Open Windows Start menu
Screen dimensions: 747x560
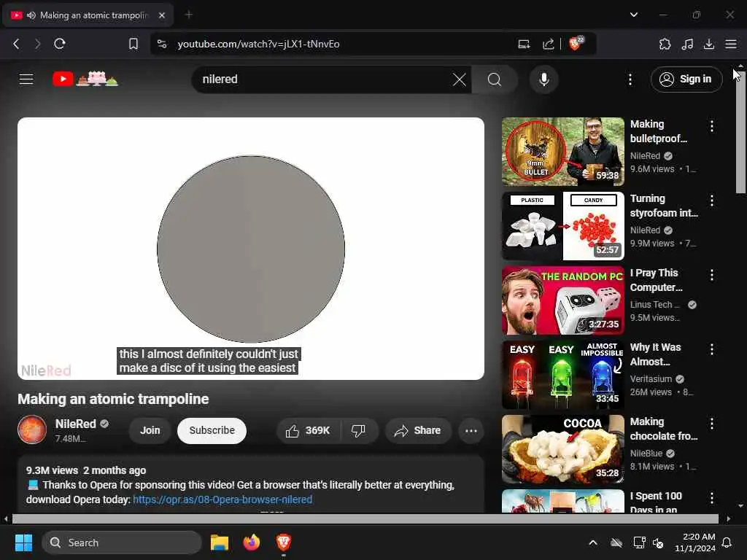coord(23,542)
